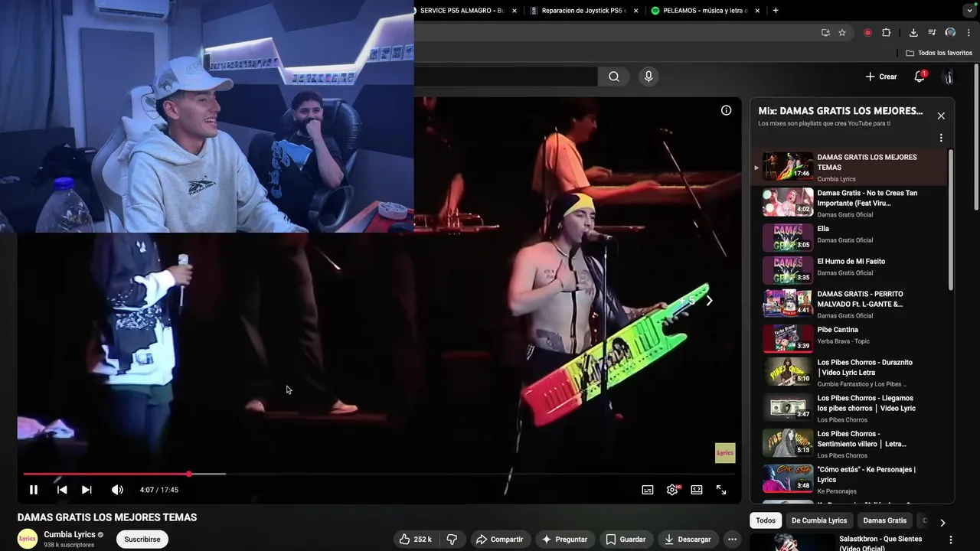Viewport: 980px width, 551px height.
Task: Skip to next video in mix
Action: point(87,490)
